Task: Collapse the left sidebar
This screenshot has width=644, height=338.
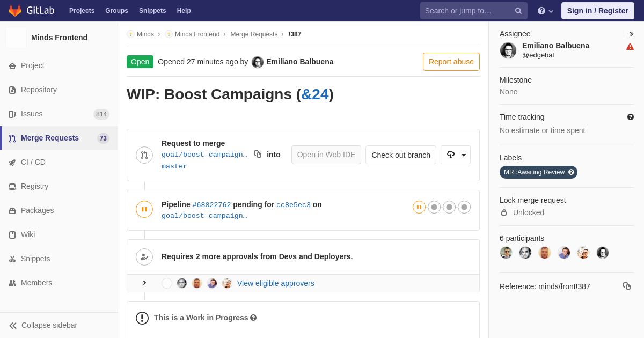Action: [x=59, y=325]
